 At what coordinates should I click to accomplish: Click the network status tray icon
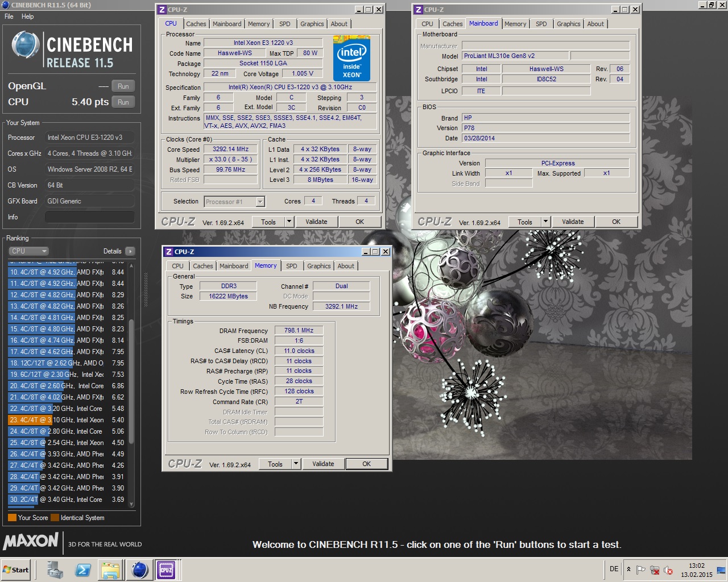pos(655,570)
